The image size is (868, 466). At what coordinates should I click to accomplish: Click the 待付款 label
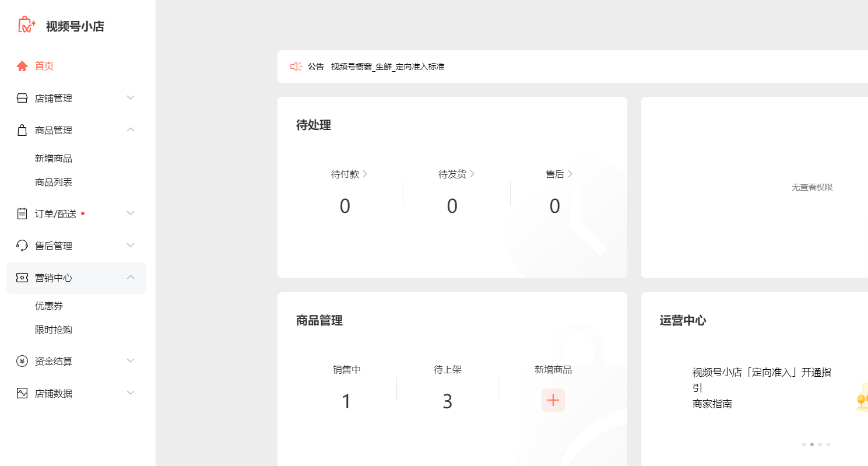(345, 174)
